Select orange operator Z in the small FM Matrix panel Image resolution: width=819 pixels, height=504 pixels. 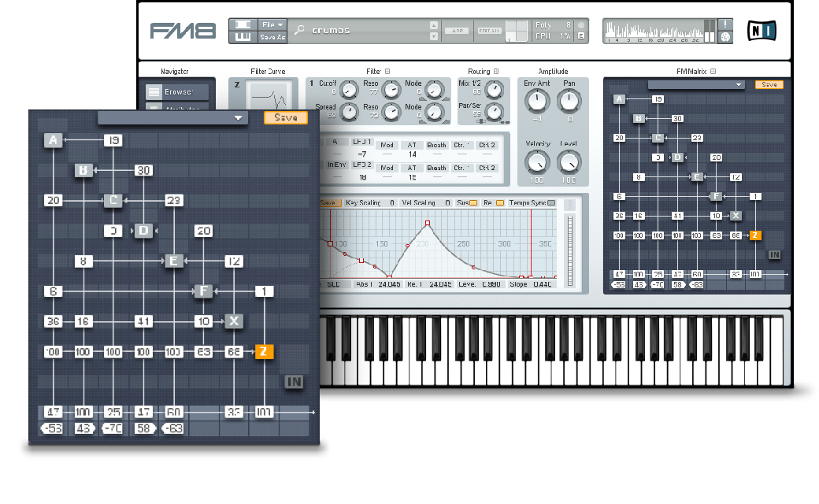pos(754,235)
